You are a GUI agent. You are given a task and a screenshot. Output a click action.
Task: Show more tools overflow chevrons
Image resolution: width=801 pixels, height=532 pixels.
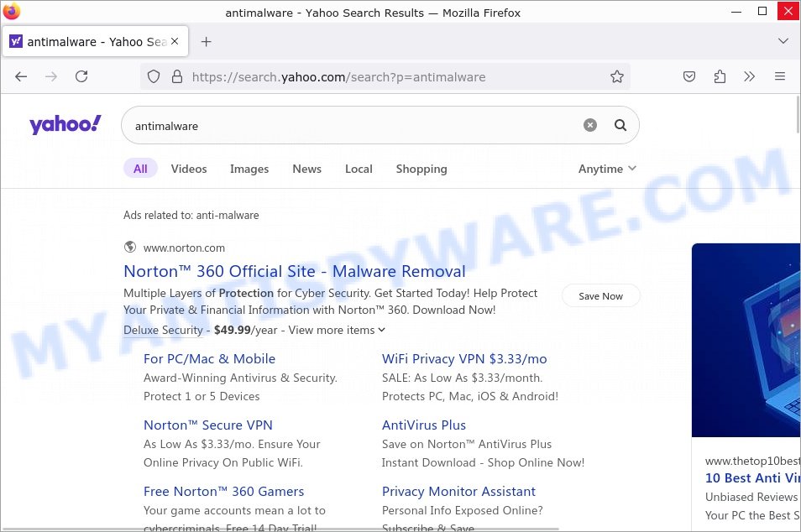click(750, 76)
